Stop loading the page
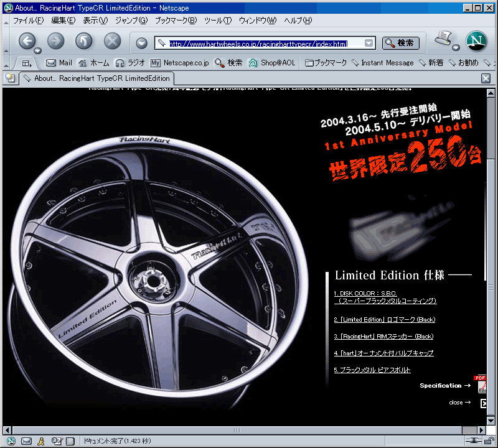This screenshot has height=448, width=498. click(x=113, y=41)
